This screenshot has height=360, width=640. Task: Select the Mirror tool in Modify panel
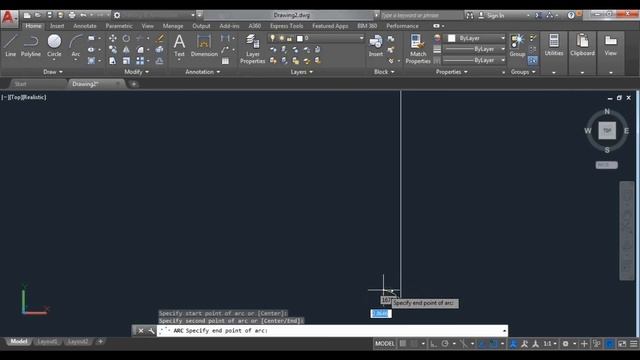click(x=126, y=49)
